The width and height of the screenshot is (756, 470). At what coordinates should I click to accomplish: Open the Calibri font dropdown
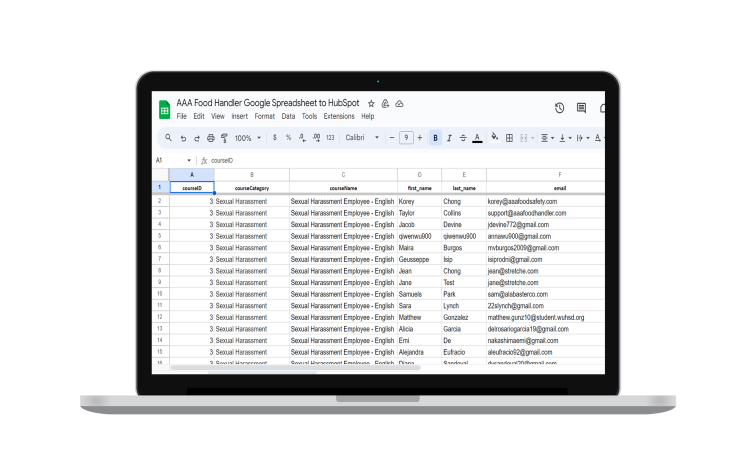[362, 138]
